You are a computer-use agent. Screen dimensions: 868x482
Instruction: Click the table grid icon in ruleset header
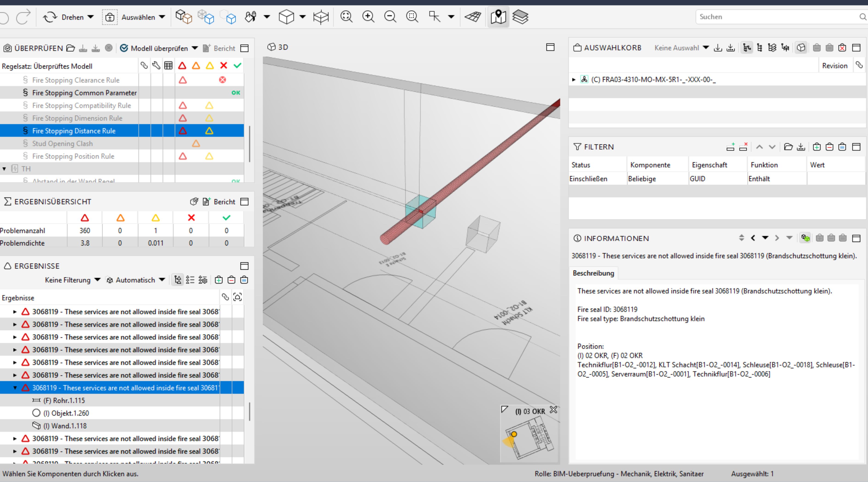tap(168, 65)
